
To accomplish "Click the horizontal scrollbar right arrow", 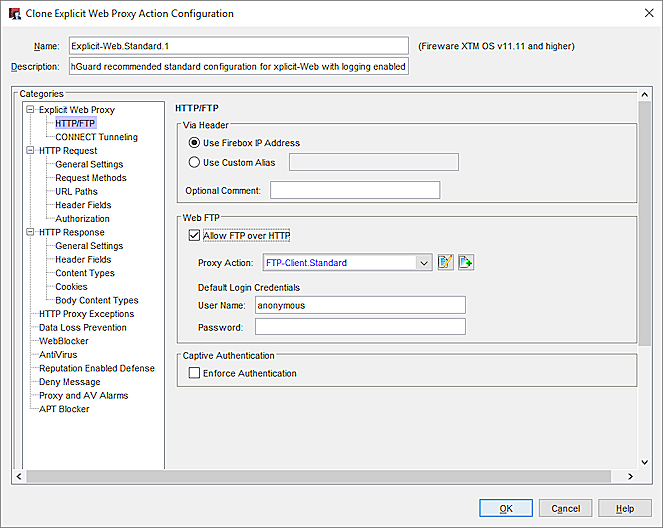I will coord(630,476).
